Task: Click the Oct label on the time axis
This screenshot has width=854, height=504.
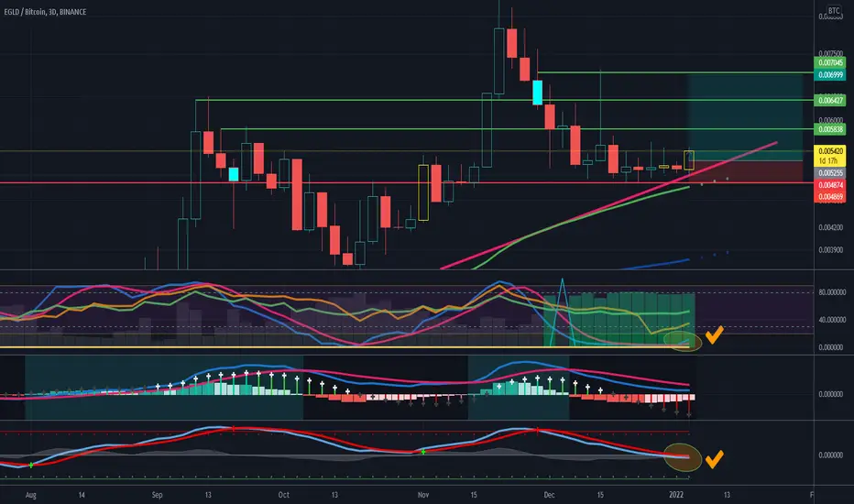Action: [x=283, y=495]
